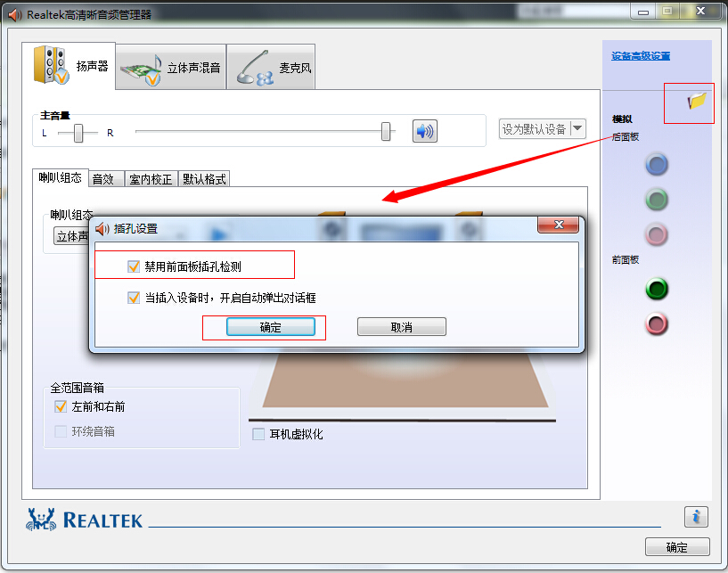Click the L/R balance slider handle
The height and width of the screenshot is (573, 728).
coord(78,134)
